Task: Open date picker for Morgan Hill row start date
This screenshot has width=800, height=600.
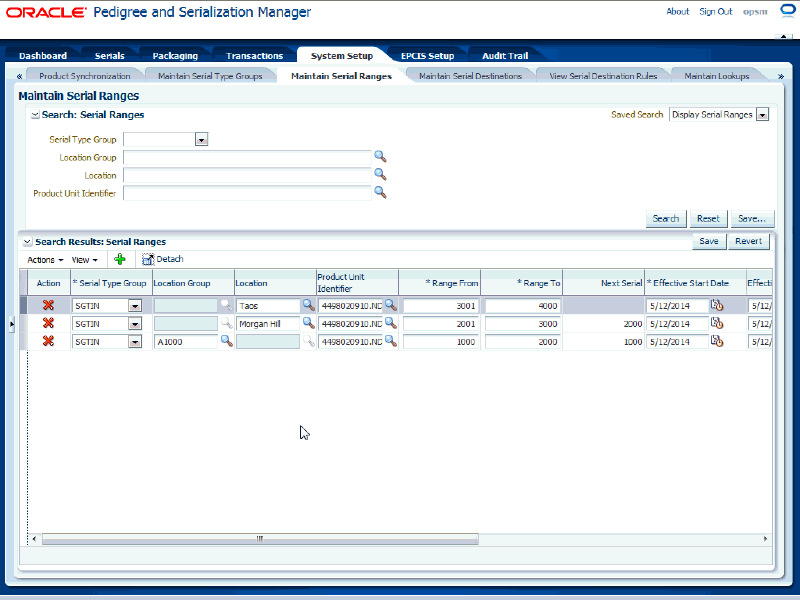Action: pos(717,323)
